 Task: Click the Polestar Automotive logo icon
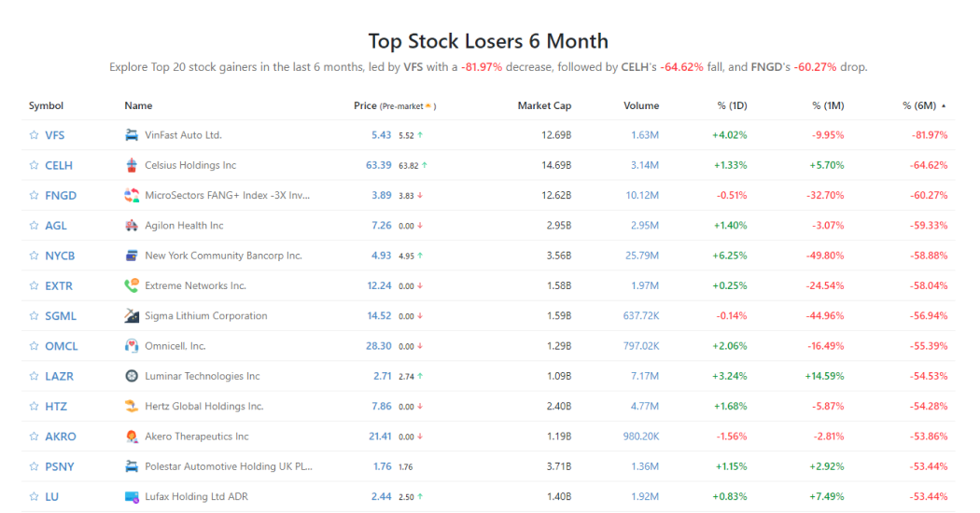coord(132,466)
